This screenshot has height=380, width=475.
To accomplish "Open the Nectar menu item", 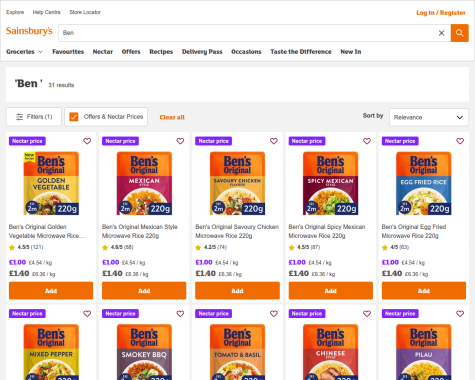I will pos(103,52).
